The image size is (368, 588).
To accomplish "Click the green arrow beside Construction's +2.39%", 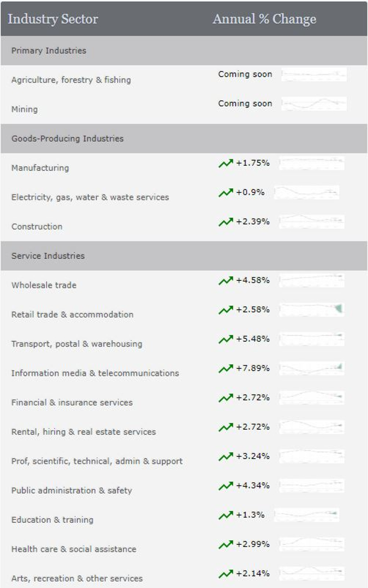I will click(x=226, y=221).
